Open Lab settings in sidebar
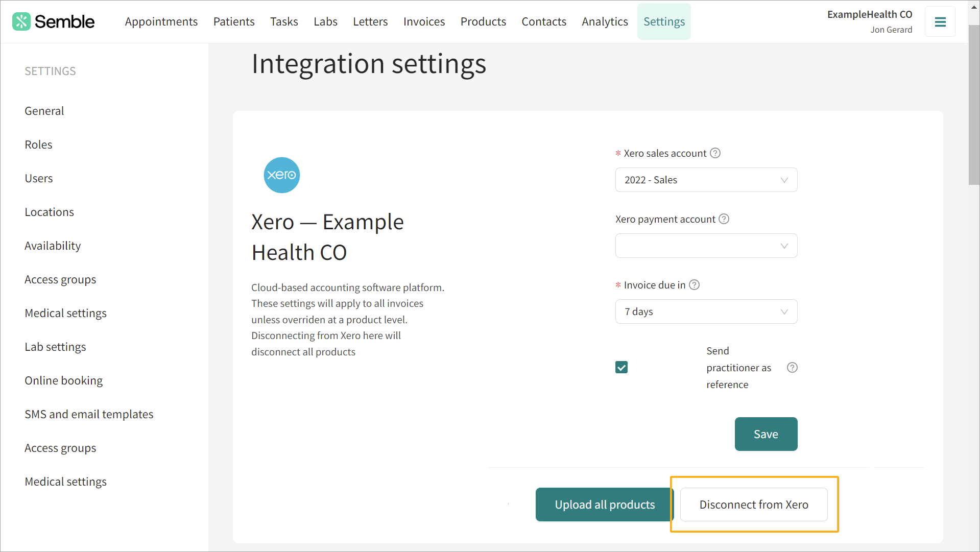 [55, 347]
